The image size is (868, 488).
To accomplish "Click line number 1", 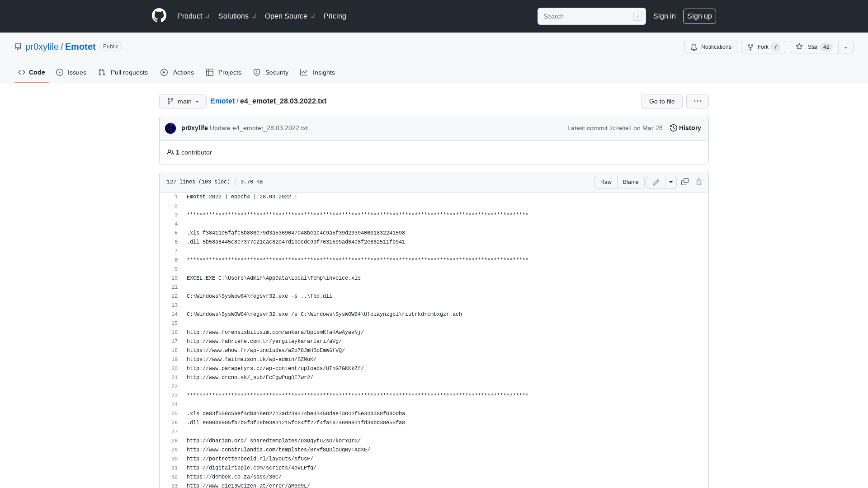I will [x=176, y=197].
